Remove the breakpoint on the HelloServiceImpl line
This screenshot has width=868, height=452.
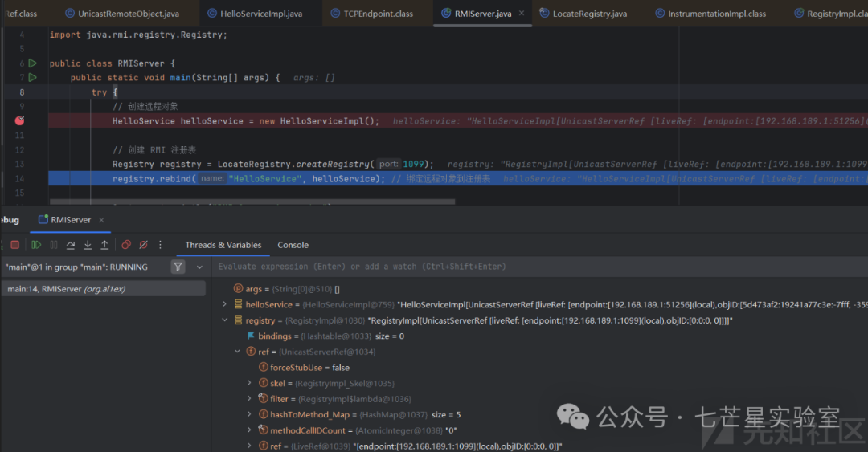point(19,120)
